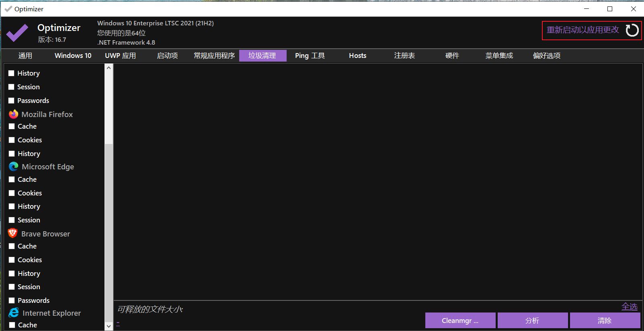Click the scroll down arrow in list
This screenshot has width=644, height=331.
click(109, 326)
